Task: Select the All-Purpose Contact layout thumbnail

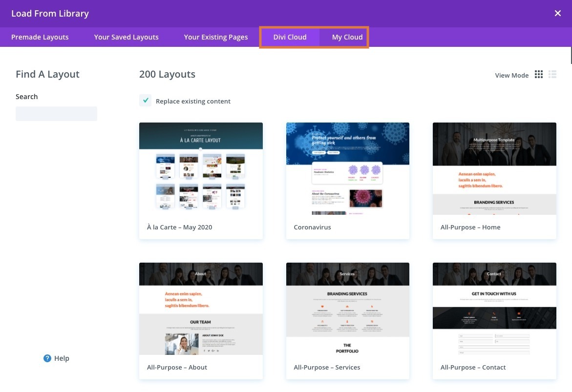Action: [x=494, y=309]
